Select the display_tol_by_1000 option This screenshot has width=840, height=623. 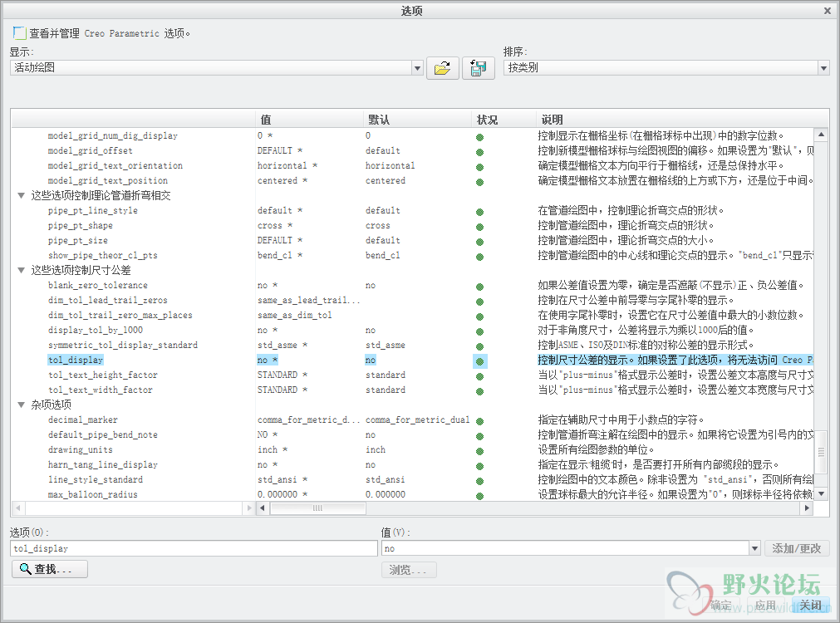coord(96,331)
